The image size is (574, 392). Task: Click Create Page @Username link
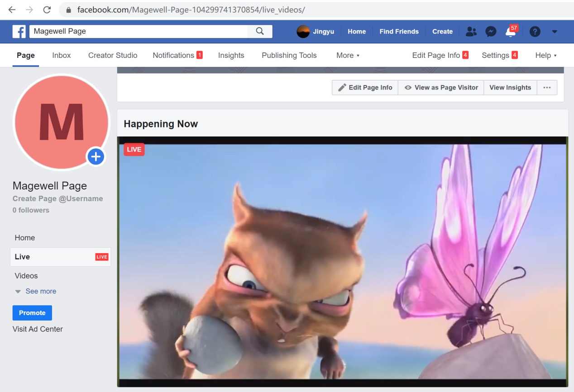click(58, 198)
